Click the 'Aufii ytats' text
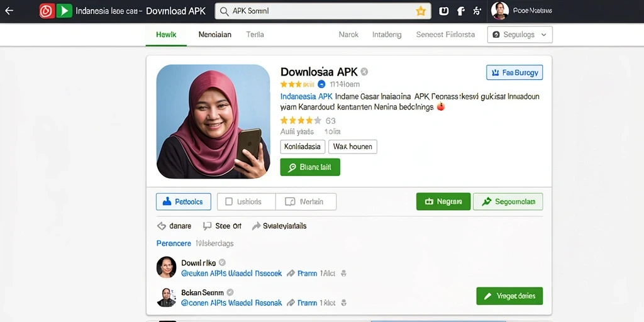 (297, 132)
